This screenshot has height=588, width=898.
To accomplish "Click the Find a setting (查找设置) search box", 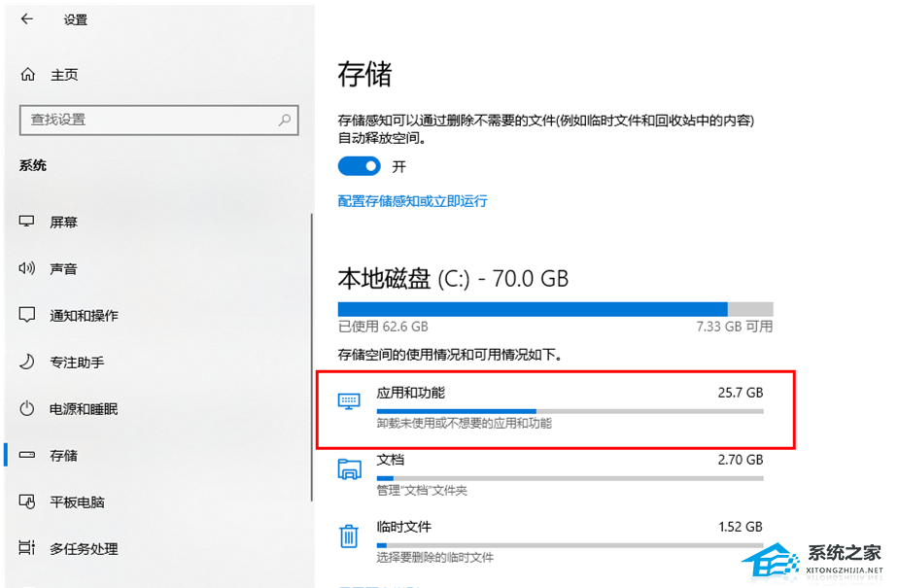I will click(146, 120).
